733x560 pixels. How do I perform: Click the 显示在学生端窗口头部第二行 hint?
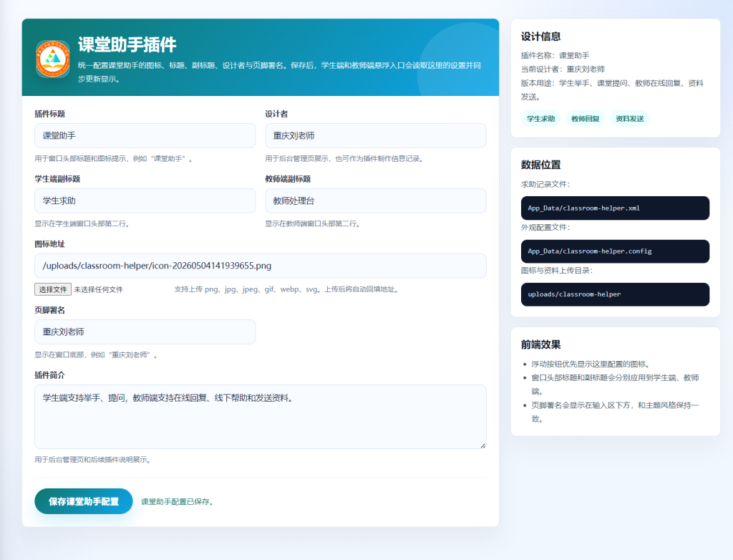point(82,224)
